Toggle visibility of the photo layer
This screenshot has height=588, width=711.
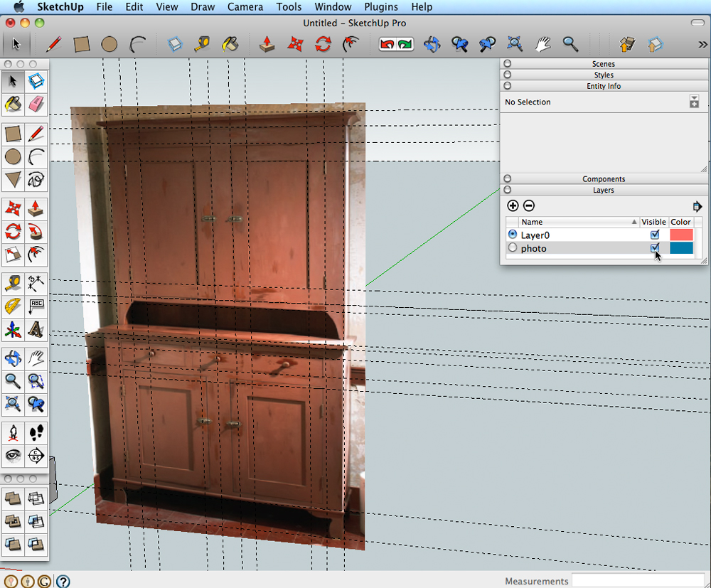pos(655,248)
